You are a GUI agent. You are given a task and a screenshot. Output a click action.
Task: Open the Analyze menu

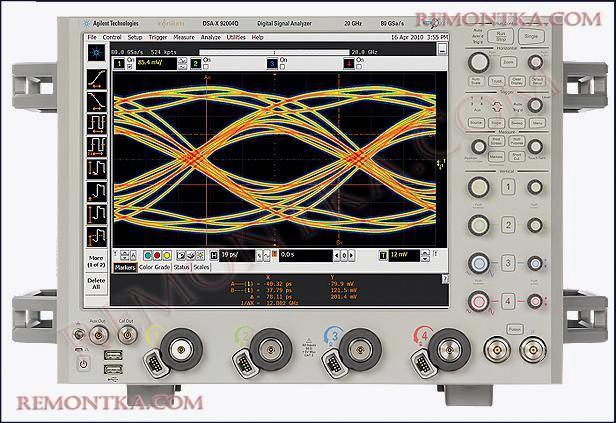pos(211,37)
